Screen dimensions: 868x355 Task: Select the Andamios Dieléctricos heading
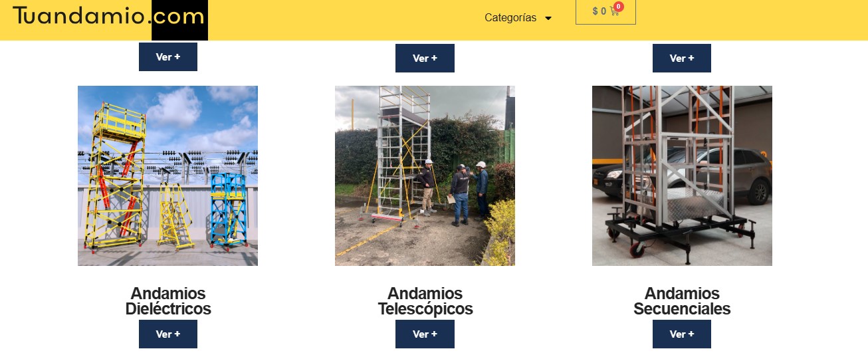(168, 301)
